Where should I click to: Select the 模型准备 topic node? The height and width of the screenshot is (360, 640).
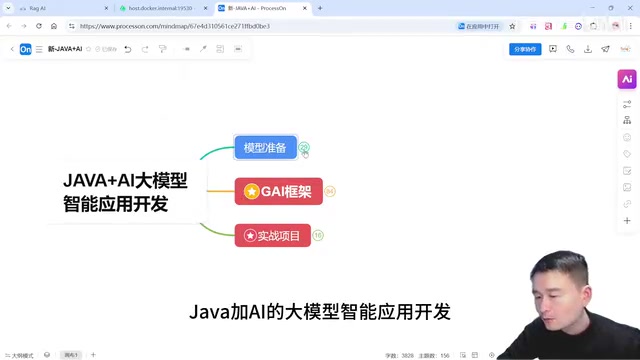coord(265,147)
